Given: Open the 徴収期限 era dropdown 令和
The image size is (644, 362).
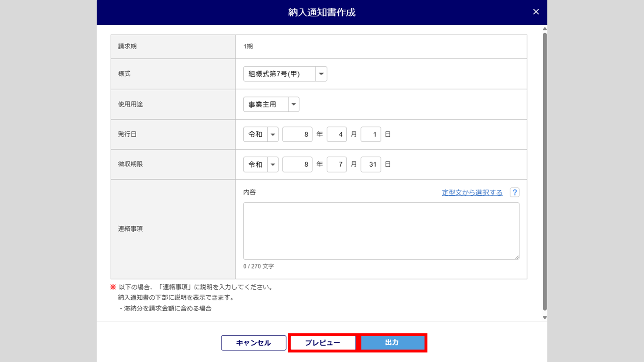Looking at the screenshot, I should coord(261,164).
